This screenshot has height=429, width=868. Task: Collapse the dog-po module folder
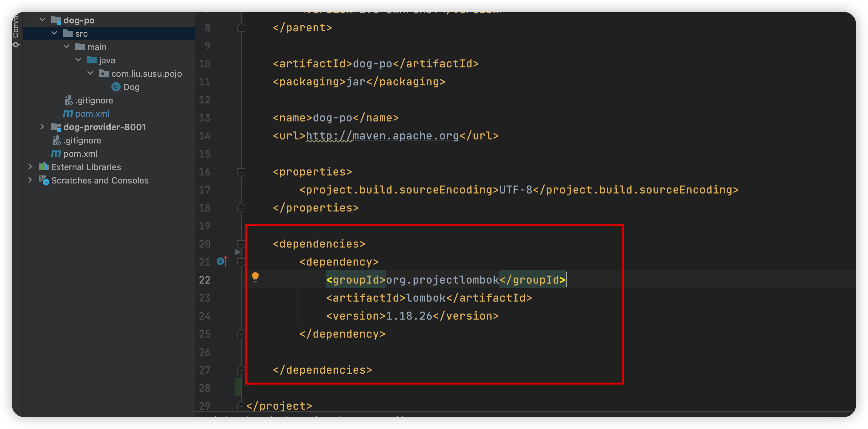pos(42,20)
